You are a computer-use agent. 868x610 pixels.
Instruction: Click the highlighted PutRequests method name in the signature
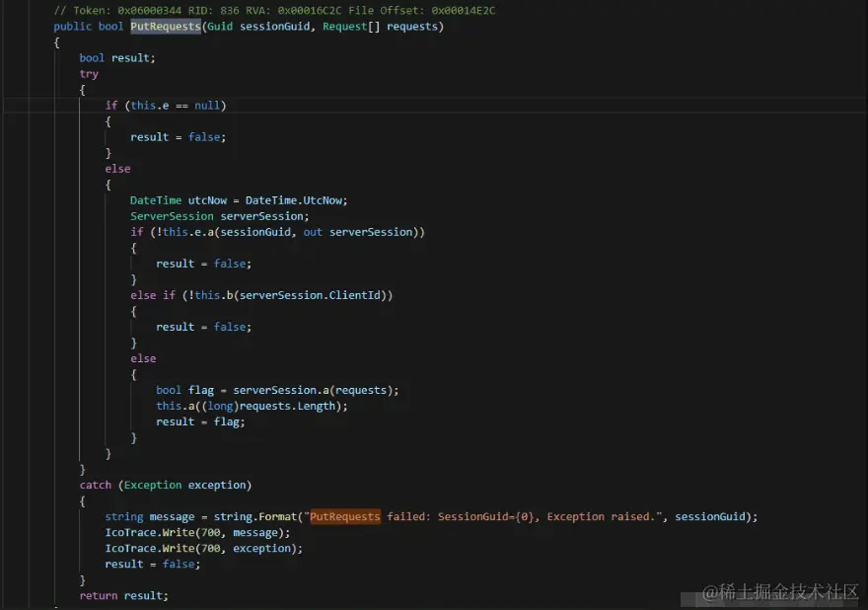(x=166, y=27)
